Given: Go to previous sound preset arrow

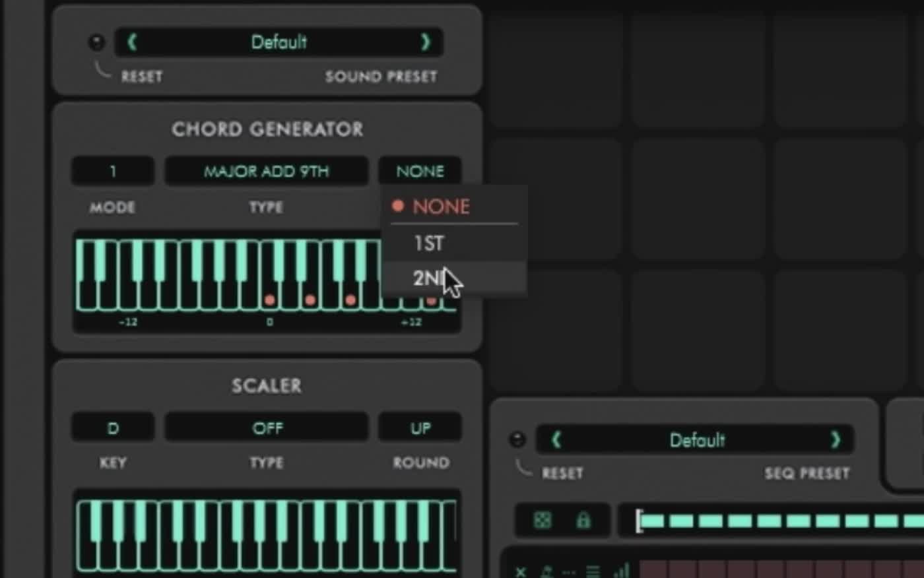Looking at the screenshot, I should point(132,42).
